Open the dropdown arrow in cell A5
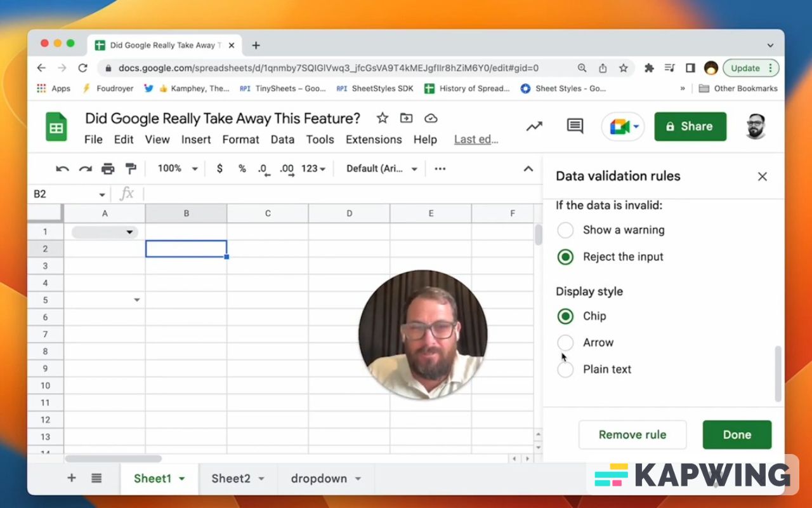Screen dimensions: 812x508 (136, 300)
